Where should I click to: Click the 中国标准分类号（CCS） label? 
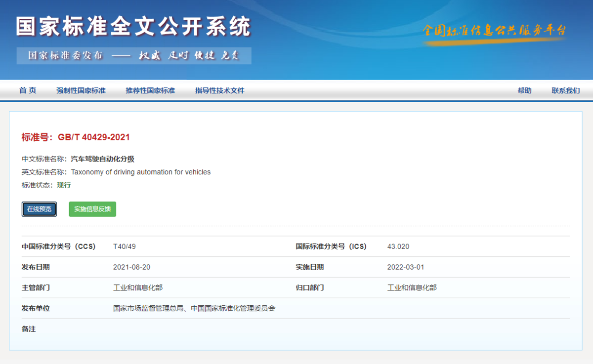point(59,246)
